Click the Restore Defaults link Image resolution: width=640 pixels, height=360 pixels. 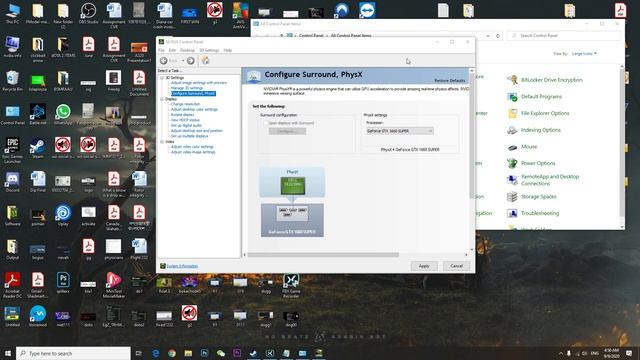point(450,81)
